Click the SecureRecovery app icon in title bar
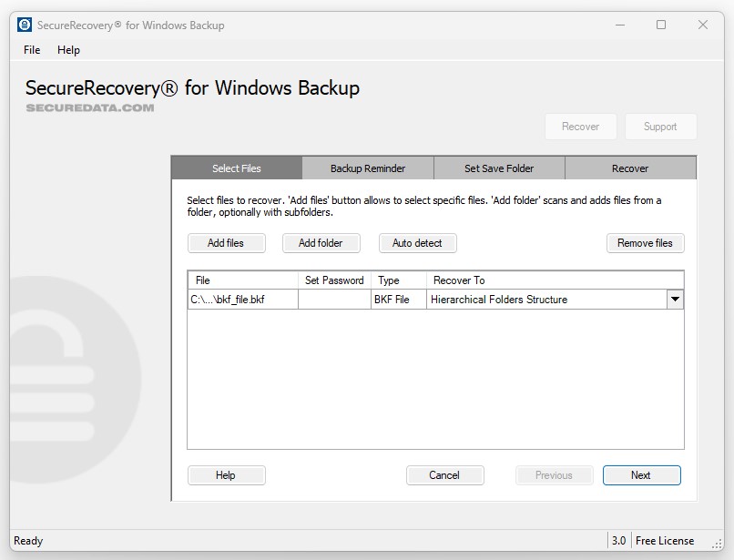The image size is (734, 560). click(x=25, y=25)
